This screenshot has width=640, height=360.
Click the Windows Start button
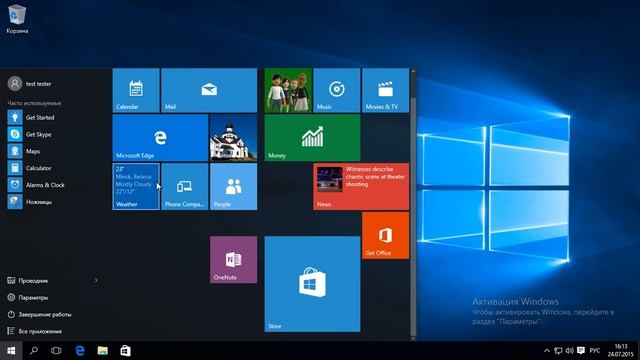pyautogui.click(x=11, y=351)
